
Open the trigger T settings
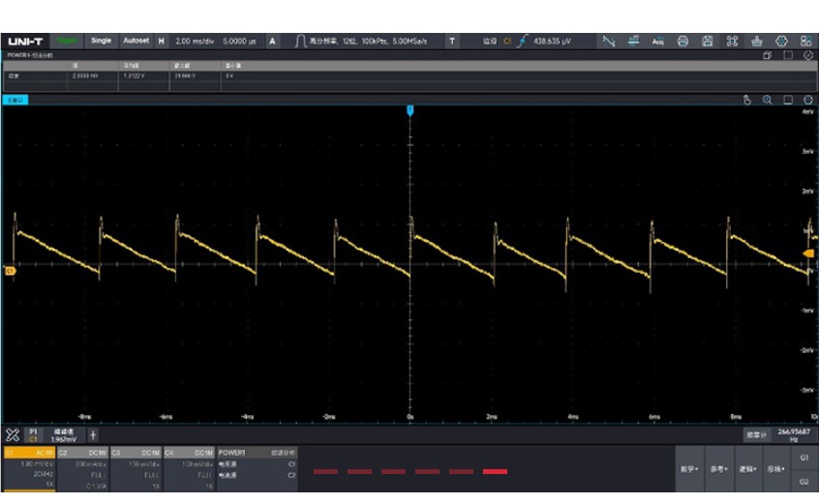click(452, 41)
